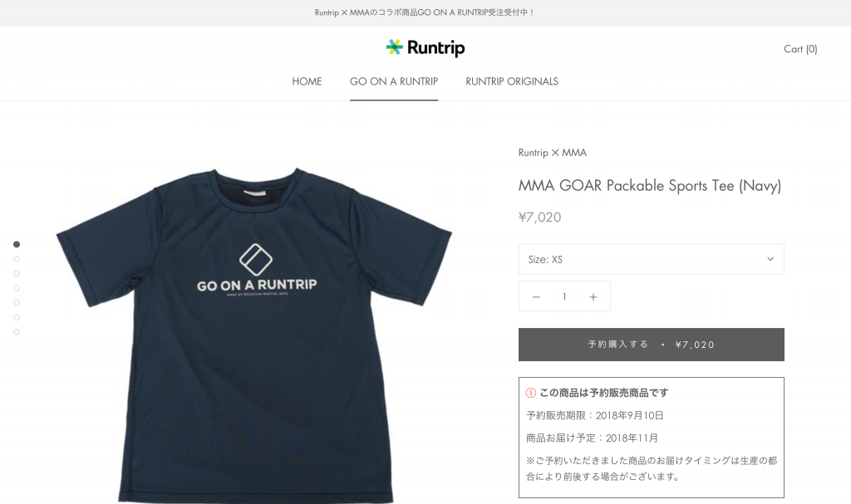Select the sixth image slide dot
Image resolution: width=851 pixels, height=504 pixels.
[x=17, y=317]
